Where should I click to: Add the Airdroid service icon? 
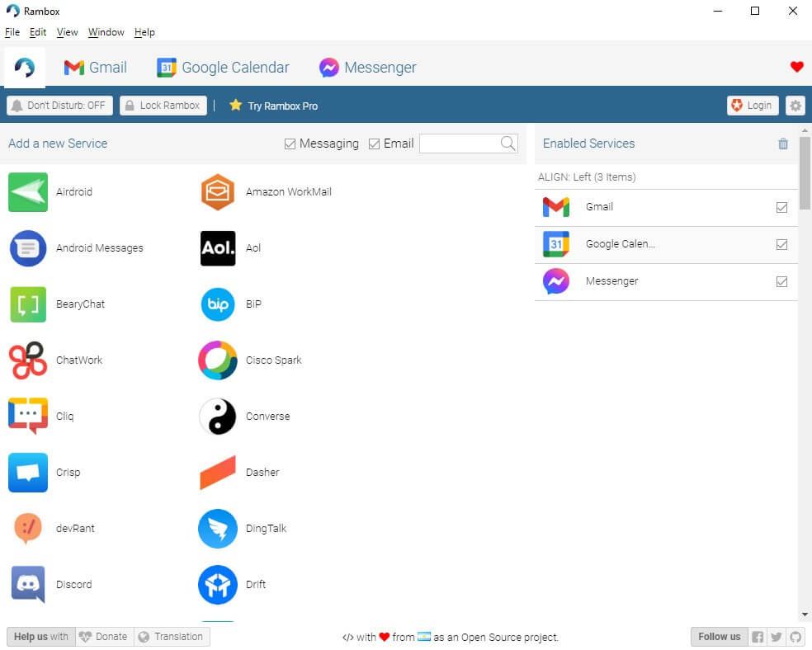28,192
